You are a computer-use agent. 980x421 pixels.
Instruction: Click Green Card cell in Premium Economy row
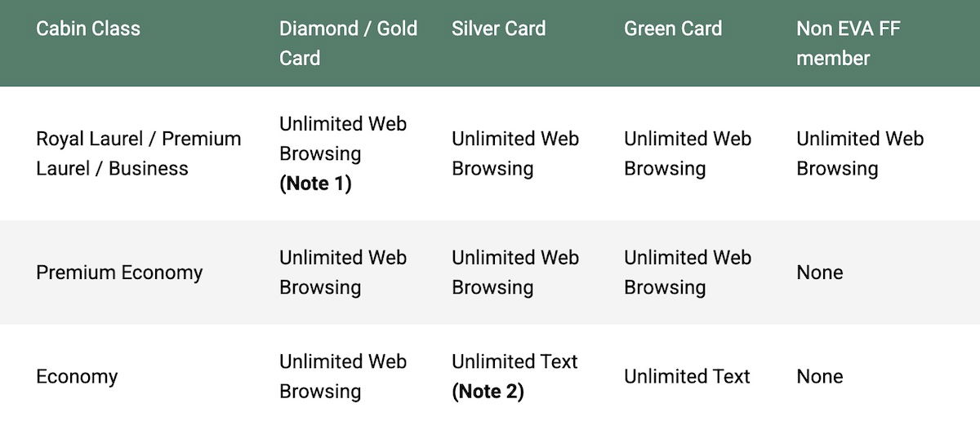688,273
